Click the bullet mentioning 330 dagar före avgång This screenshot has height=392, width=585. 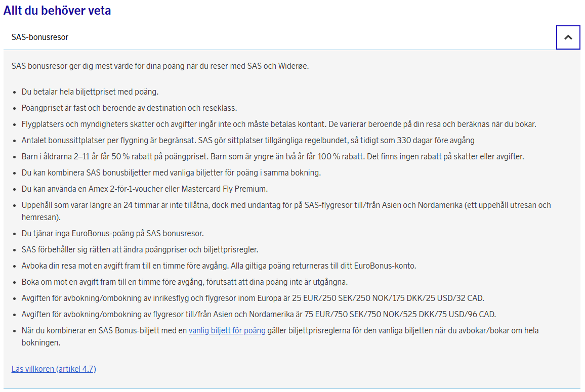(248, 141)
